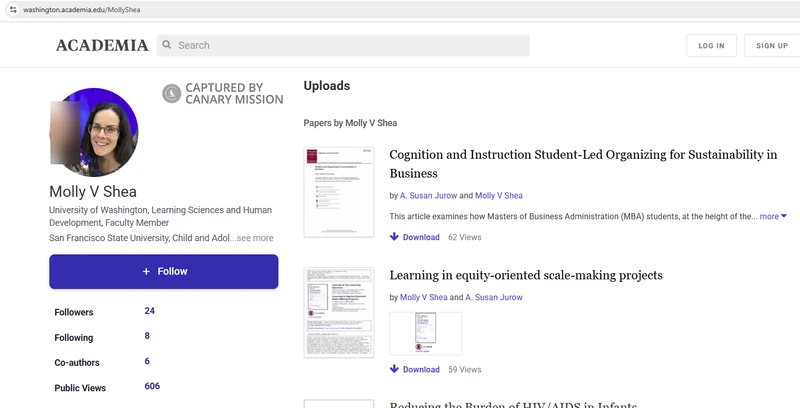Click the Molly V Shea profile name heading
Viewport: 800px width, 408px height.
[93, 192]
